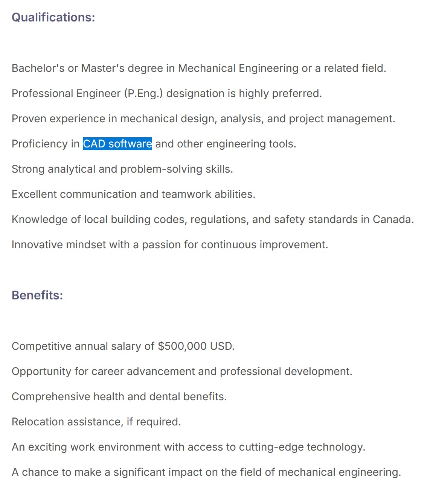The width and height of the screenshot is (436, 504).
Task: Click the Innovative mindset line
Action: click(170, 244)
